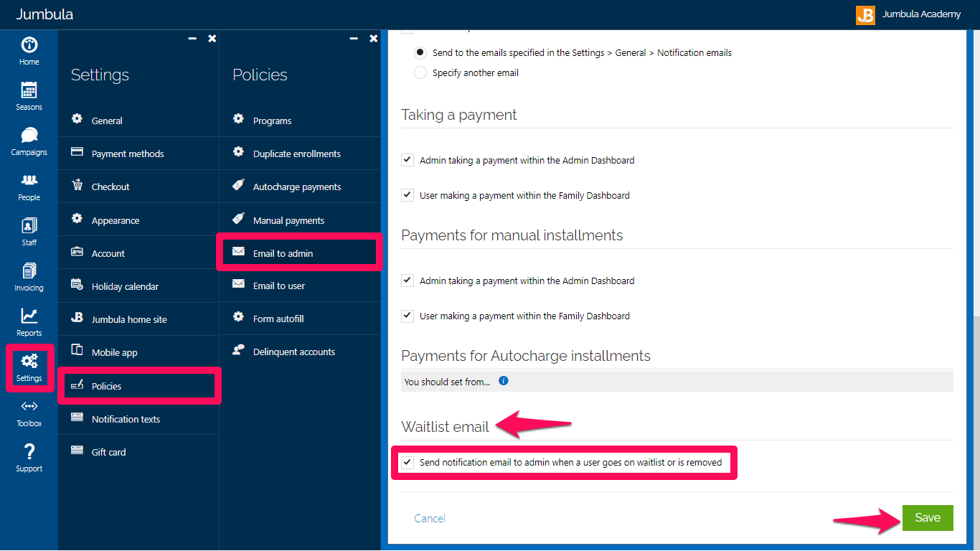This screenshot has width=980, height=551.
Task: Click the green Save button
Action: click(928, 518)
